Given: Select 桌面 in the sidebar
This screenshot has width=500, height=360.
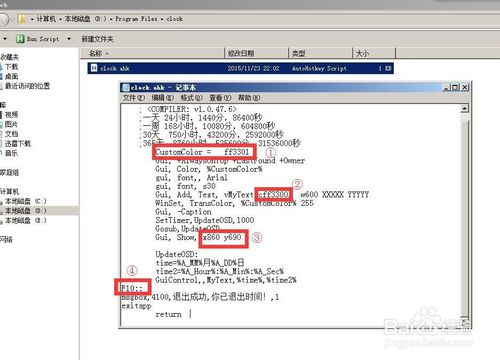Looking at the screenshot, I should 11,76.
